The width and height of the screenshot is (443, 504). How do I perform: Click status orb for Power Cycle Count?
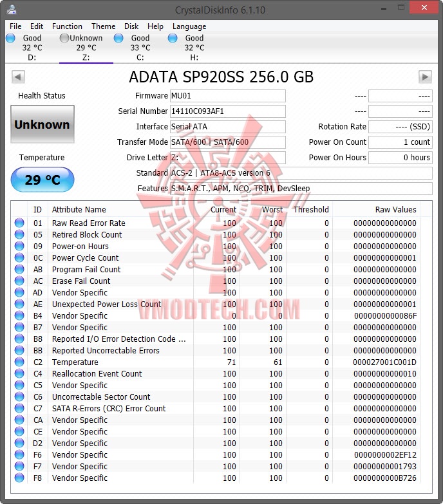(19, 257)
